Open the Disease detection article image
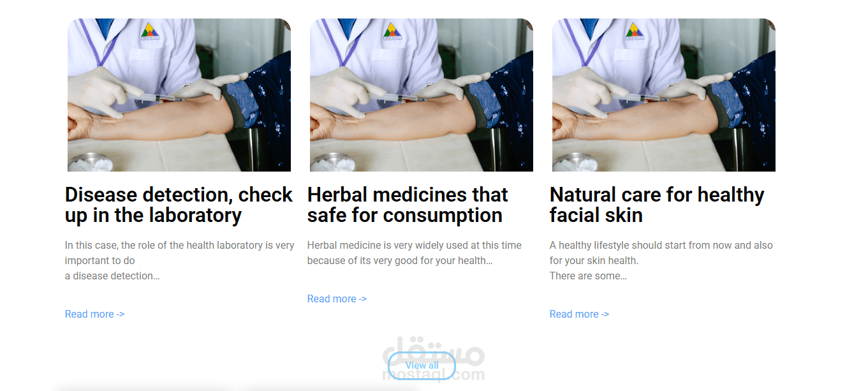This screenshot has height=391, width=868. (179, 95)
